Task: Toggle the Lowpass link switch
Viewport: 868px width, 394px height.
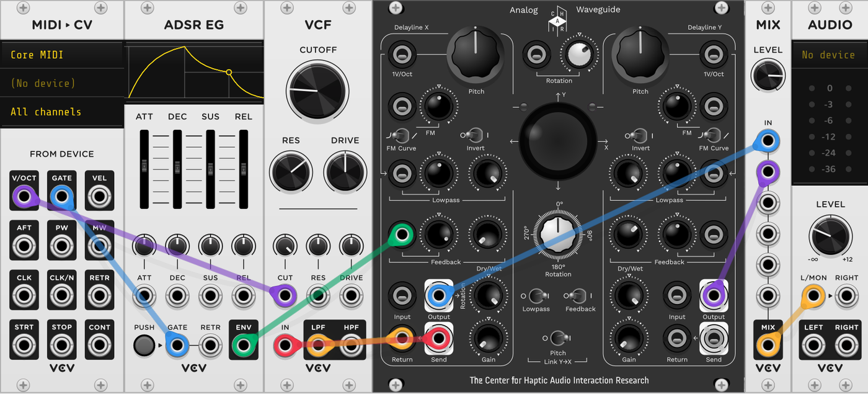Action: 536,295
